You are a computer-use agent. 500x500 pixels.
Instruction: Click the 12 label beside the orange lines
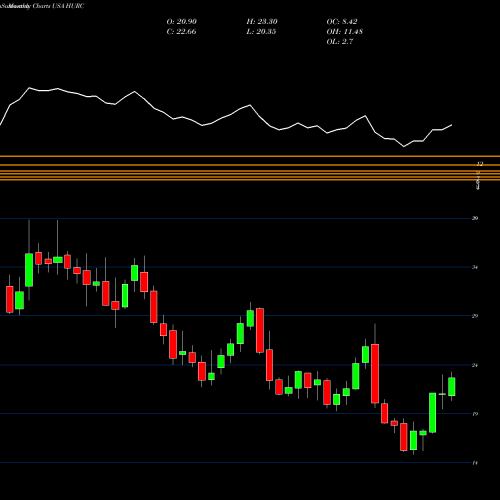point(480,164)
